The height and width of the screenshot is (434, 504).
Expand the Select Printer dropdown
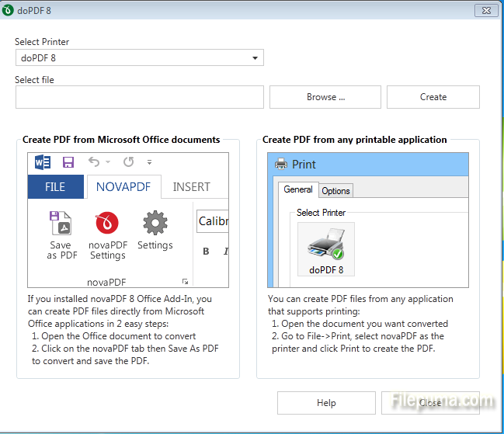[255, 58]
